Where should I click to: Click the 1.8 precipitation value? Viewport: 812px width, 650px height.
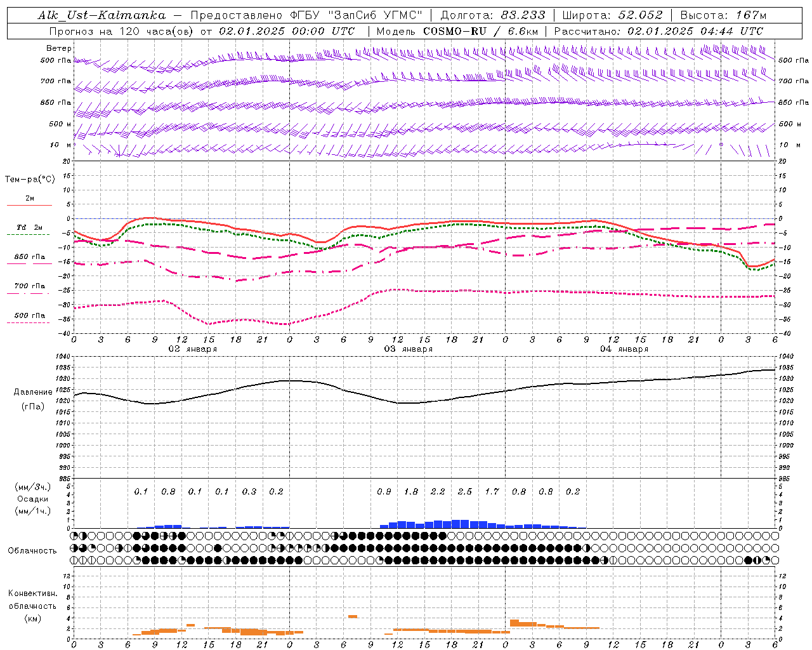pos(411,491)
